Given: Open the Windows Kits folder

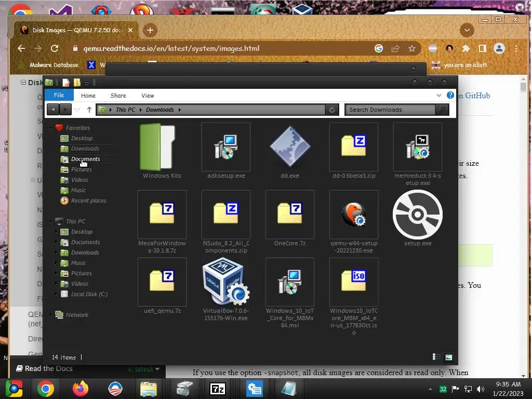Looking at the screenshot, I should (x=162, y=151).
